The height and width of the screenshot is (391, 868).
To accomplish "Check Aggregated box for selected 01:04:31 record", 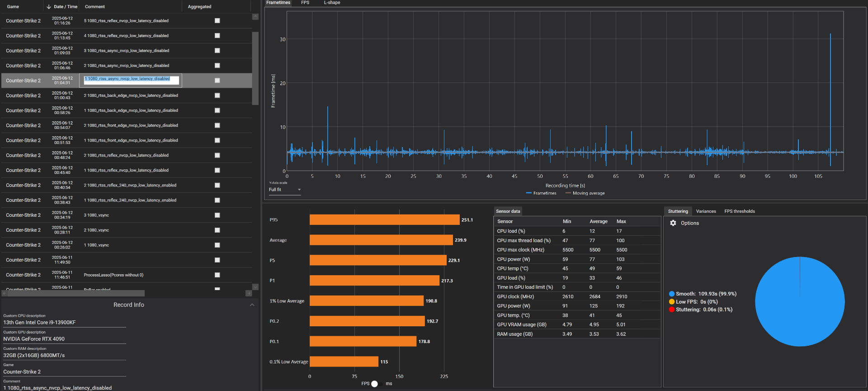I will click(x=217, y=81).
